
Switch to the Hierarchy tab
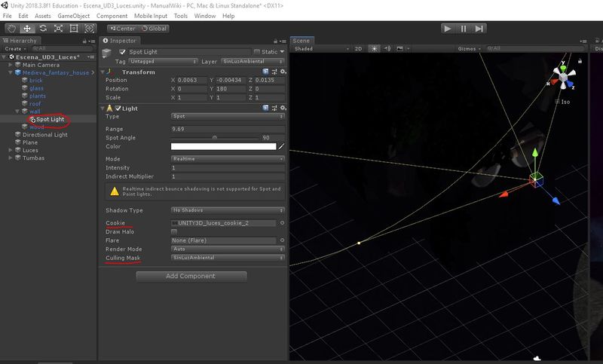[x=20, y=41]
